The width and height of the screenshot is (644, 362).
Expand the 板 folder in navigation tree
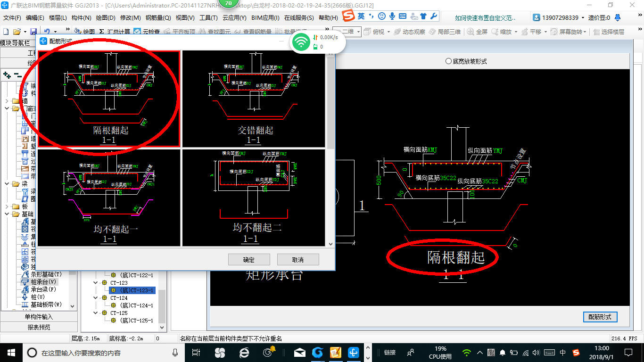[7, 206]
